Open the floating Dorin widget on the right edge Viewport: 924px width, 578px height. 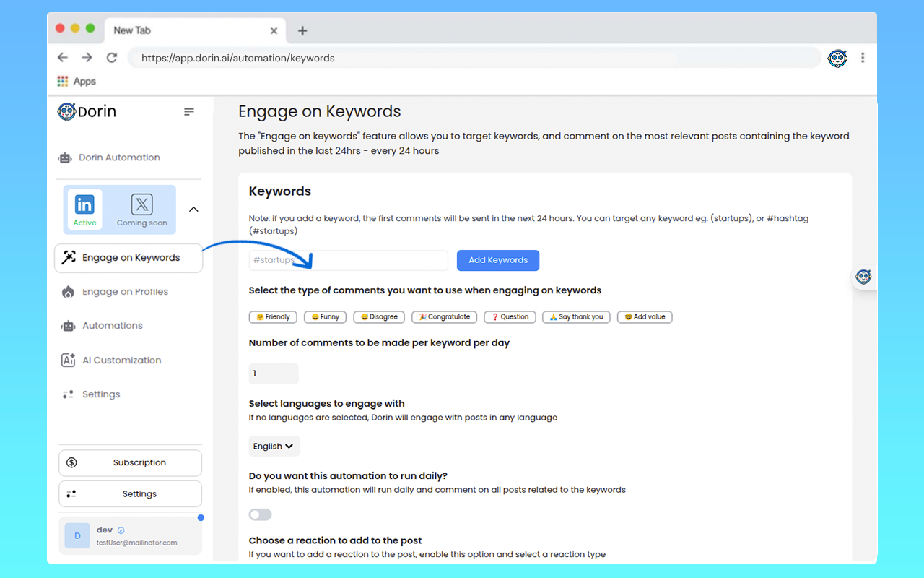(x=863, y=277)
